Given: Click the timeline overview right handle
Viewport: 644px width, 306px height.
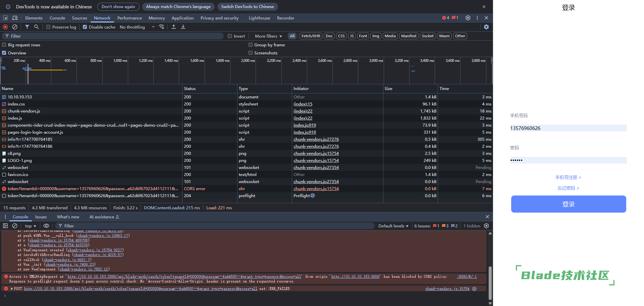Looking at the screenshot, I should coord(492,61).
